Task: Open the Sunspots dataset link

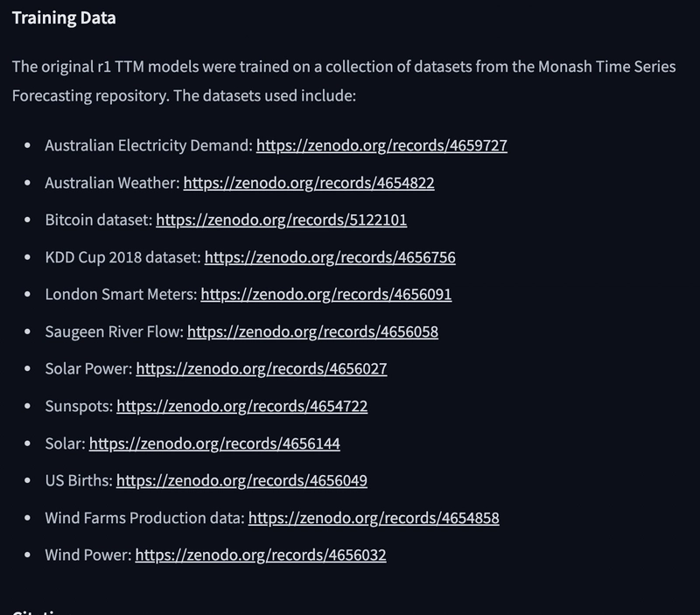Action: tap(242, 407)
